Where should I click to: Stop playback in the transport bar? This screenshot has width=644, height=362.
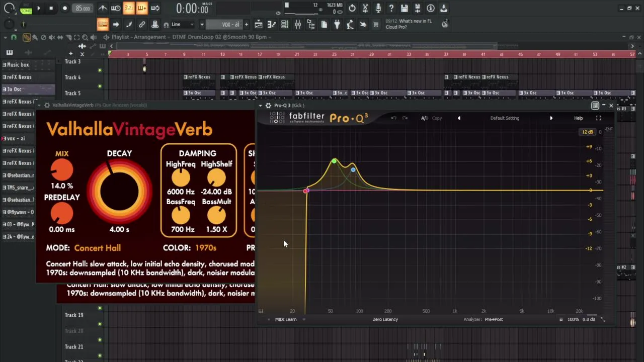[51, 8]
